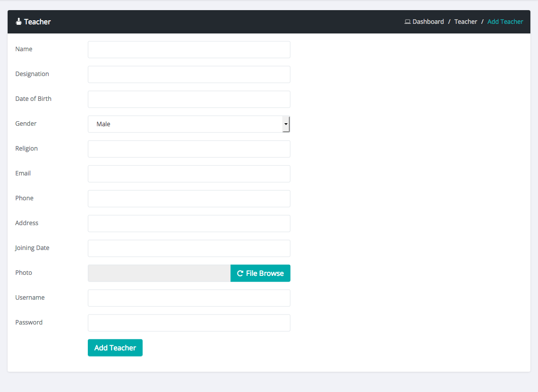Activate the Phone number field
The image size is (538, 392).
[x=189, y=199]
